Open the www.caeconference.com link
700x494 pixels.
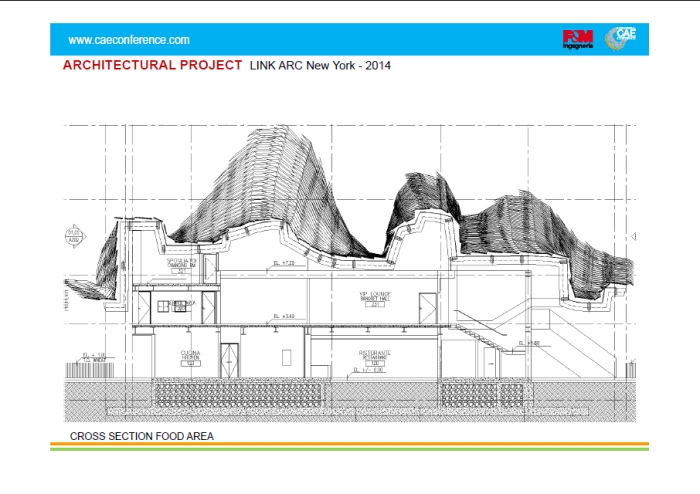[x=129, y=40]
